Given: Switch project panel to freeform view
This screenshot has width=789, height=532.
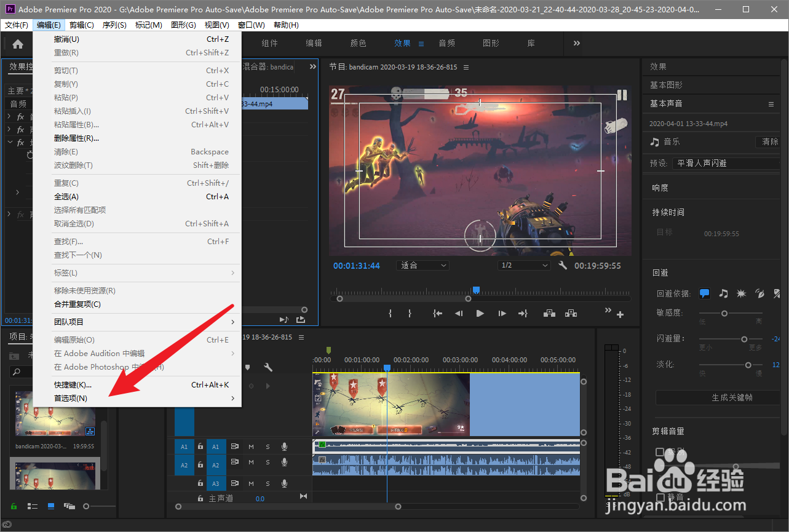Looking at the screenshot, I should point(69,506).
